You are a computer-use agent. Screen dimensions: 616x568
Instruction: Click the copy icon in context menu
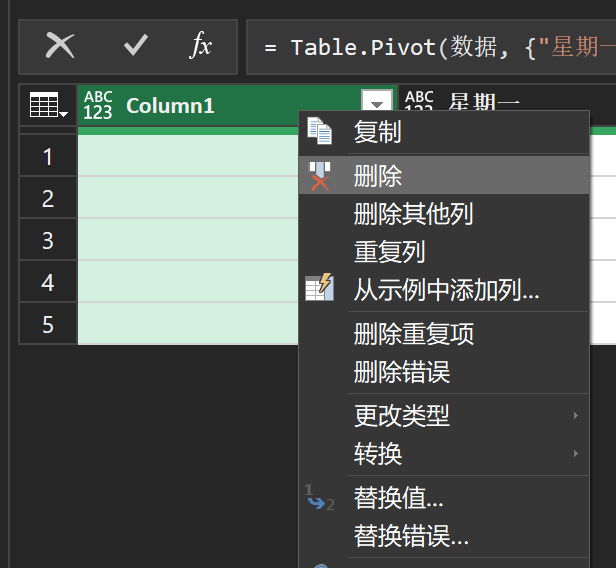coord(319,131)
